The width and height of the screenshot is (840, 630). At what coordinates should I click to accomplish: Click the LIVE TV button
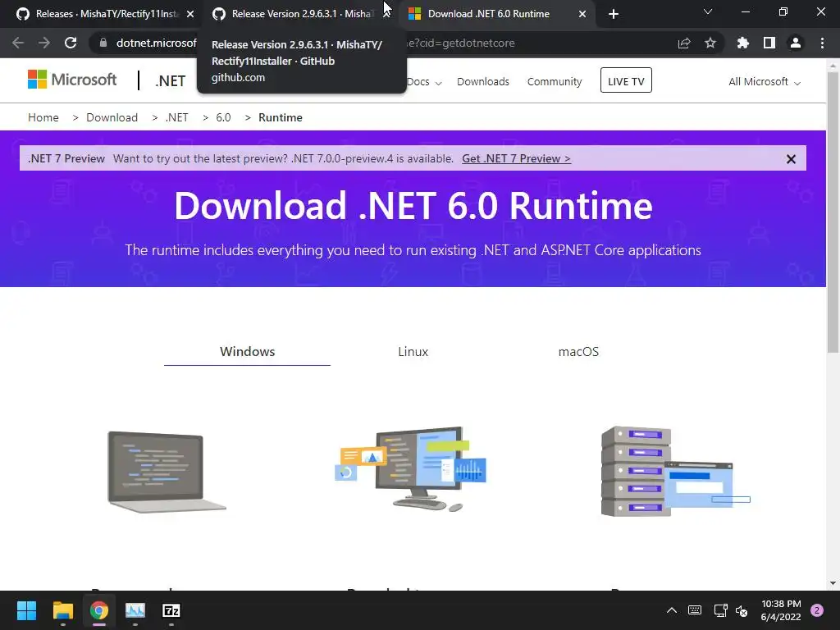pyautogui.click(x=626, y=81)
